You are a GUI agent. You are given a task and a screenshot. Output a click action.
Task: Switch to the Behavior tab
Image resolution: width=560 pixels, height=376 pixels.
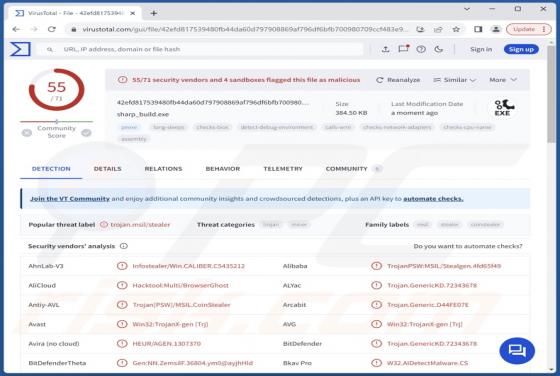(x=222, y=169)
